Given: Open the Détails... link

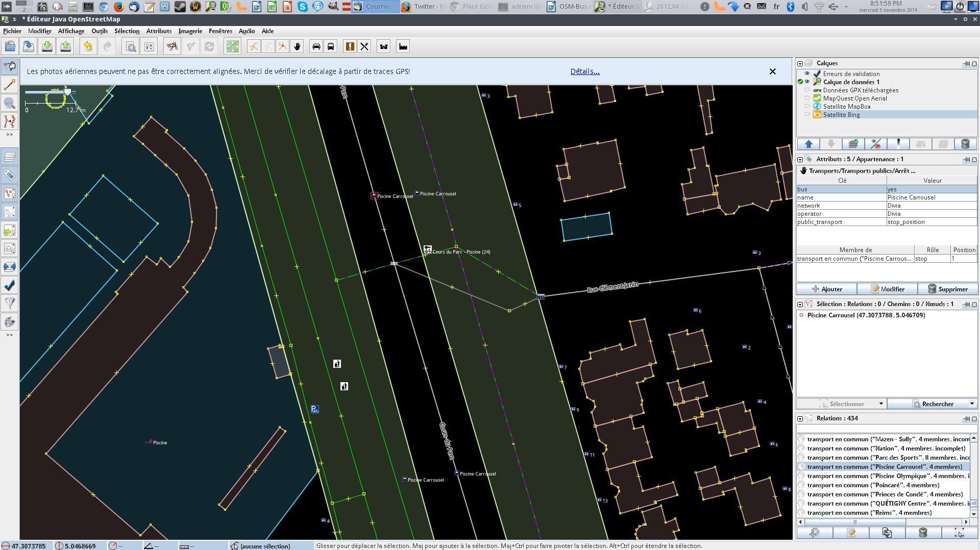Looking at the screenshot, I should pyautogui.click(x=585, y=71).
